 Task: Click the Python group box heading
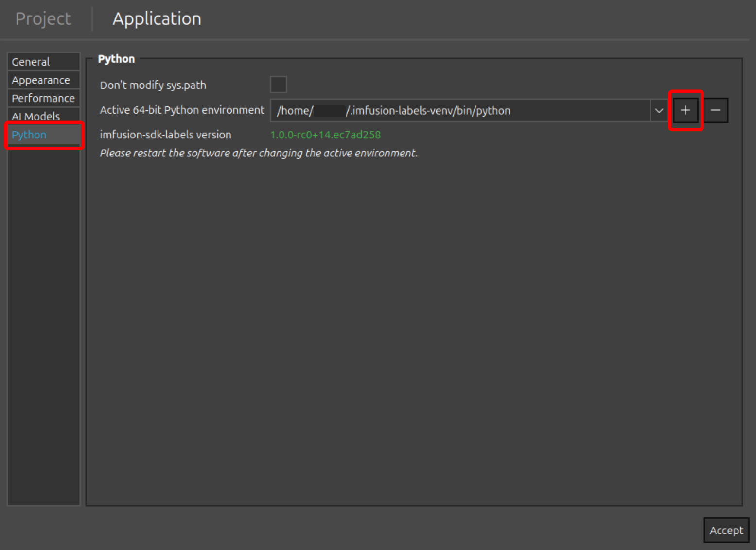[x=116, y=59]
